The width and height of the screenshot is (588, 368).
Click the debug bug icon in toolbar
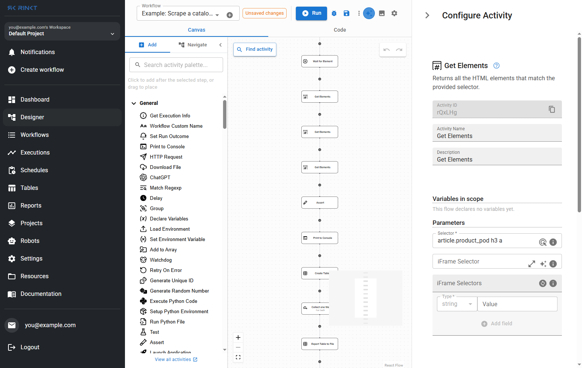coord(334,13)
